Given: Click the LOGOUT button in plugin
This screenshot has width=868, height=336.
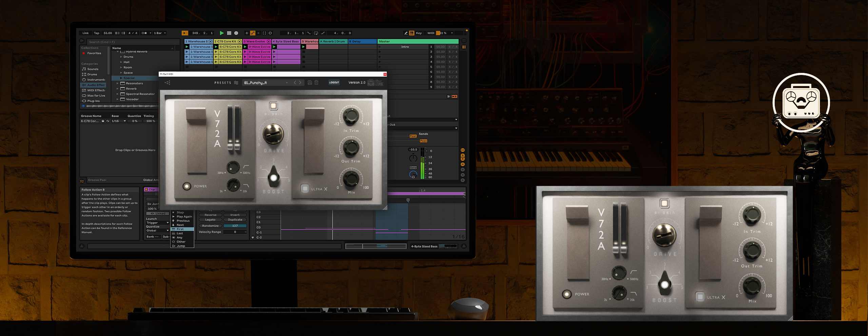Looking at the screenshot, I should tap(334, 82).
